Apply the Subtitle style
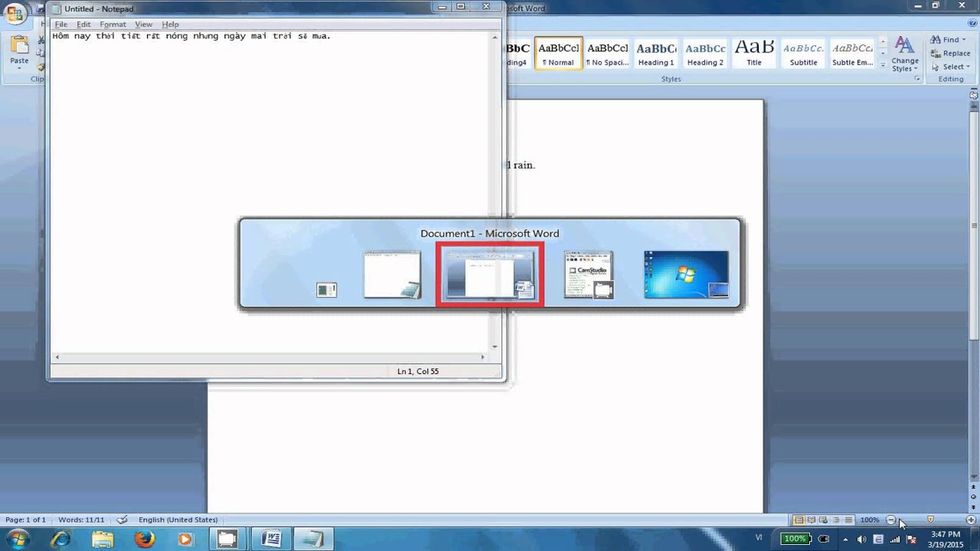Image resolution: width=980 pixels, height=551 pixels. pos(803,54)
